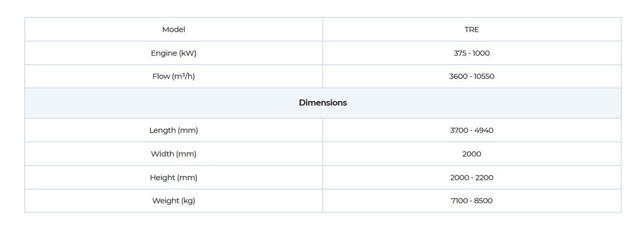Click the minimum flow number 3600
Image resolution: width=644 pixels, height=233 pixels.
click(x=458, y=77)
